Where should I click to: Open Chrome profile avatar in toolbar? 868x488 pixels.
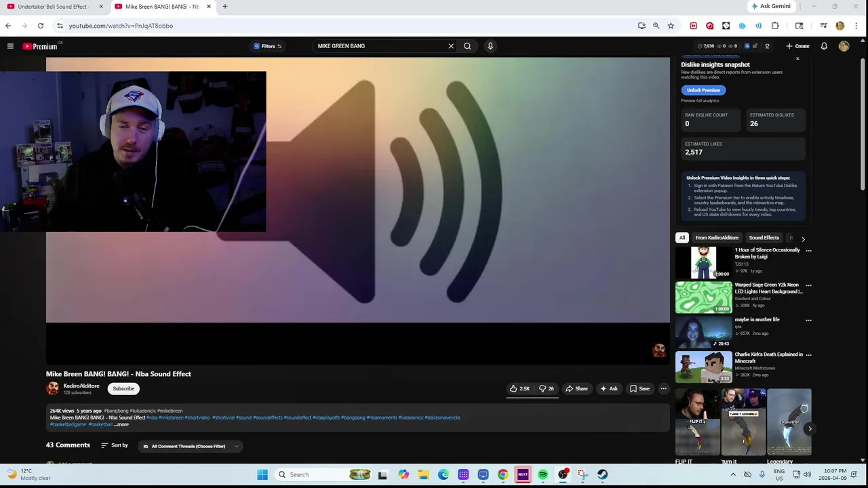point(840,26)
